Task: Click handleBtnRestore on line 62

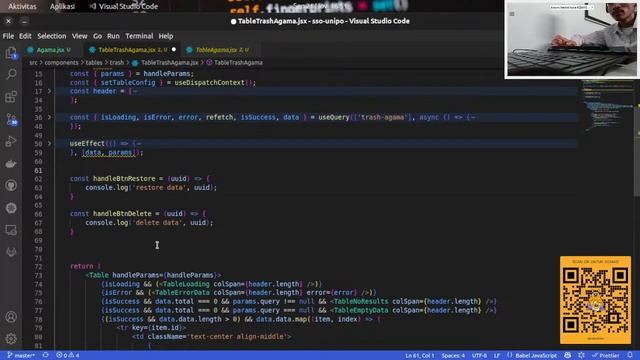Action: (124, 178)
